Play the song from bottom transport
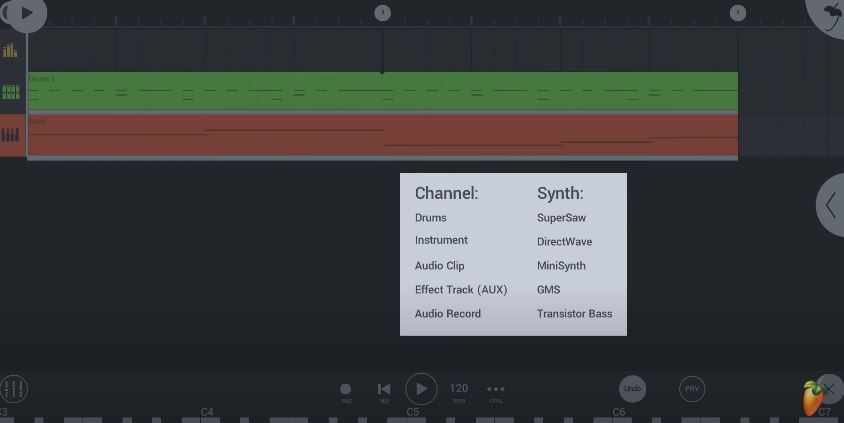Screen dimensions: 844x423 click(x=421, y=389)
